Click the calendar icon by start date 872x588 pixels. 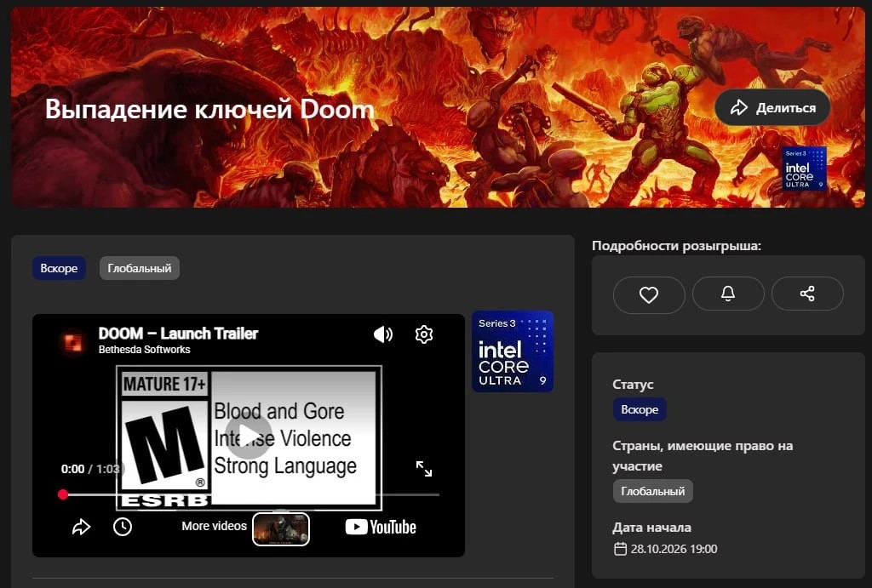pyautogui.click(x=620, y=549)
